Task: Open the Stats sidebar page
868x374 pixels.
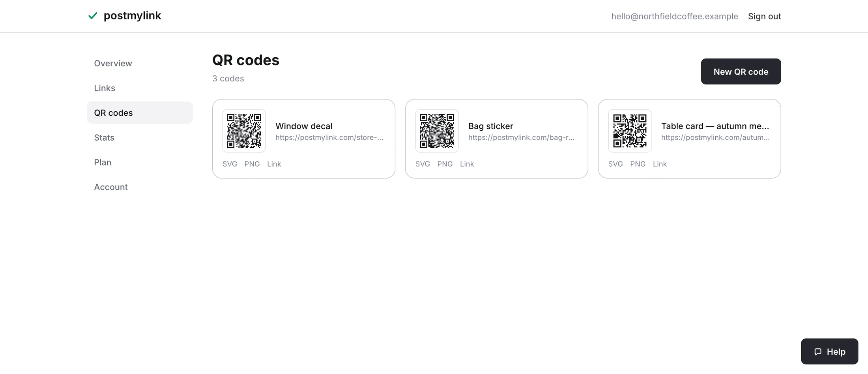Action: 140,137
